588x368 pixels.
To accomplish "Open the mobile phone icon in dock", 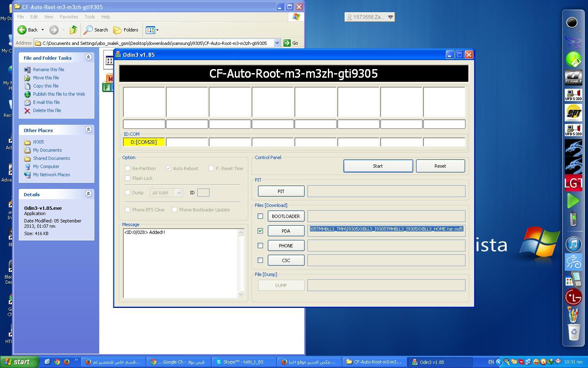I will click(573, 218).
